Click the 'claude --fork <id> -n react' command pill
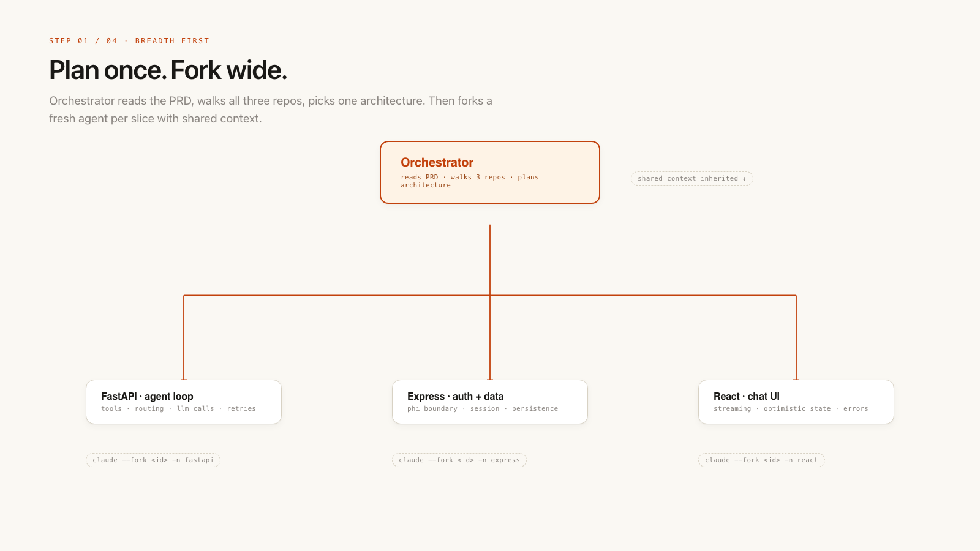This screenshot has height=551, width=980. (761, 460)
